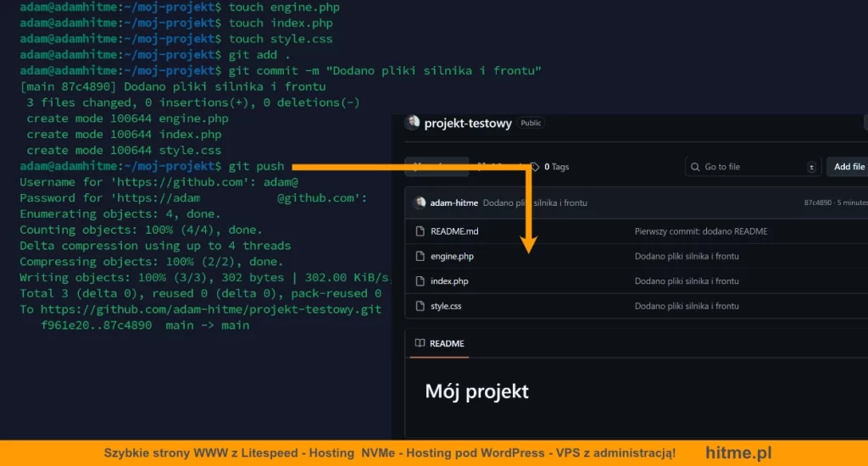This screenshot has height=466, width=868.
Task: Open the projekt-testowy repository title link
Action: click(468, 124)
